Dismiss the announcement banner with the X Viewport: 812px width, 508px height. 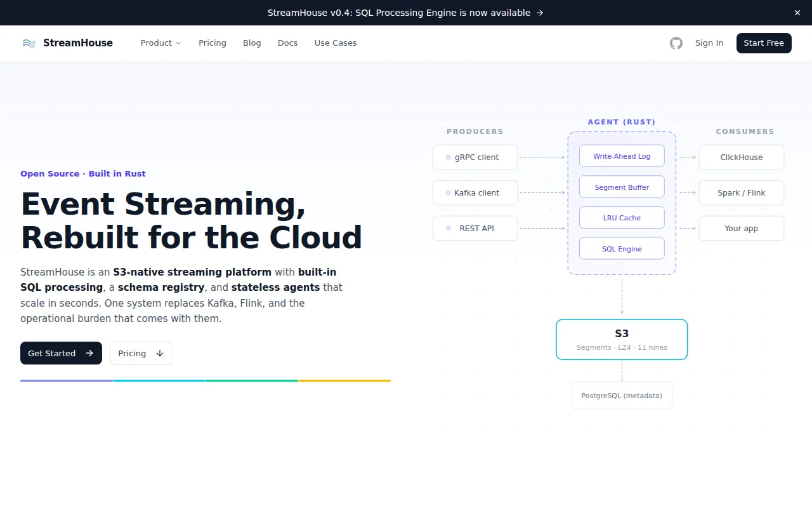(797, 13)
